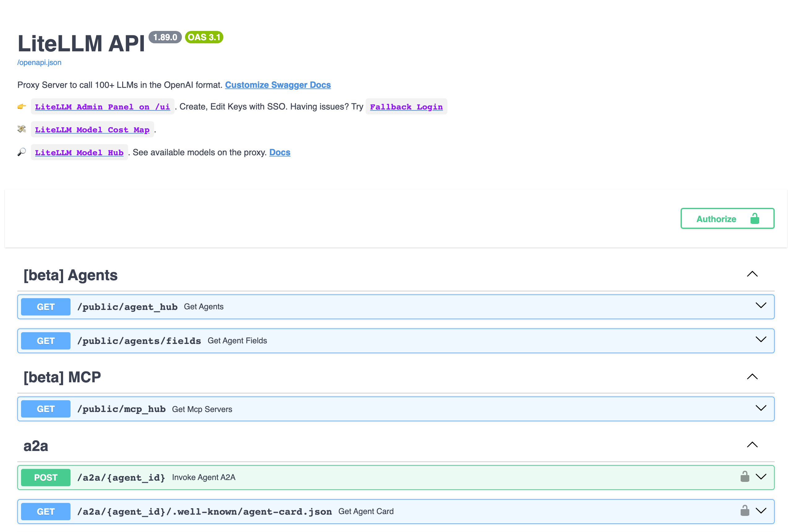Click the Get Agents summary text

204,307
